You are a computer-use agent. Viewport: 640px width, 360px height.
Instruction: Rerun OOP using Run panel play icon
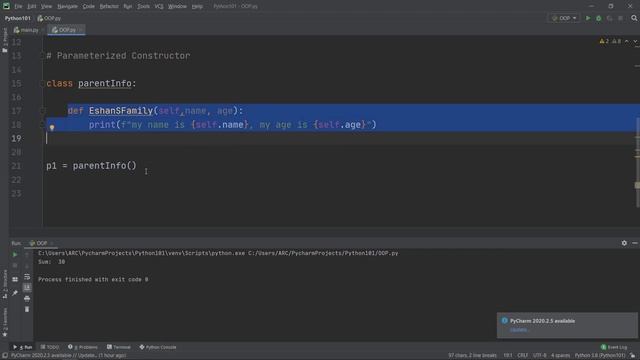(x=15, y=254)
